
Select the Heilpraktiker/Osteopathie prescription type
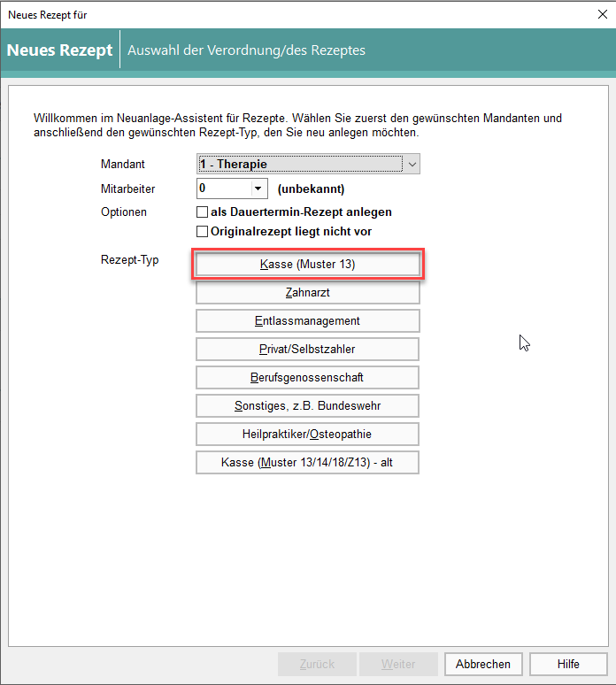[x=307, y=434]
